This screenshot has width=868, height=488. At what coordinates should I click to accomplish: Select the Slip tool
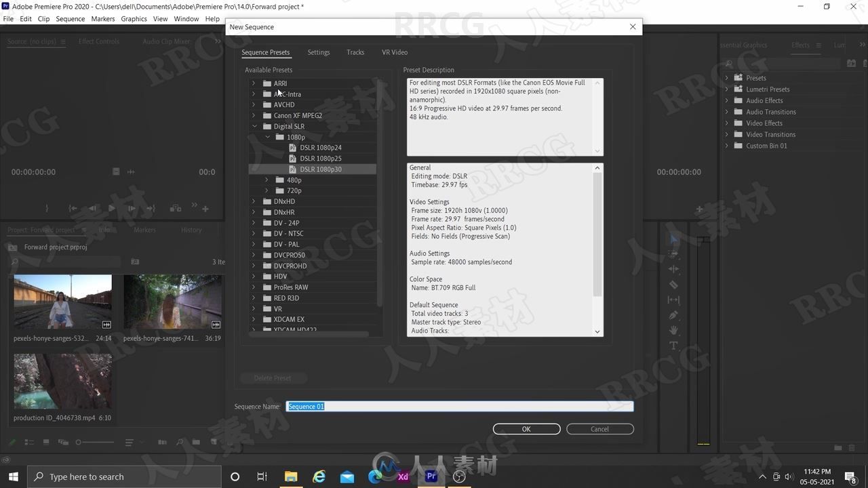(x=674, y=300)
